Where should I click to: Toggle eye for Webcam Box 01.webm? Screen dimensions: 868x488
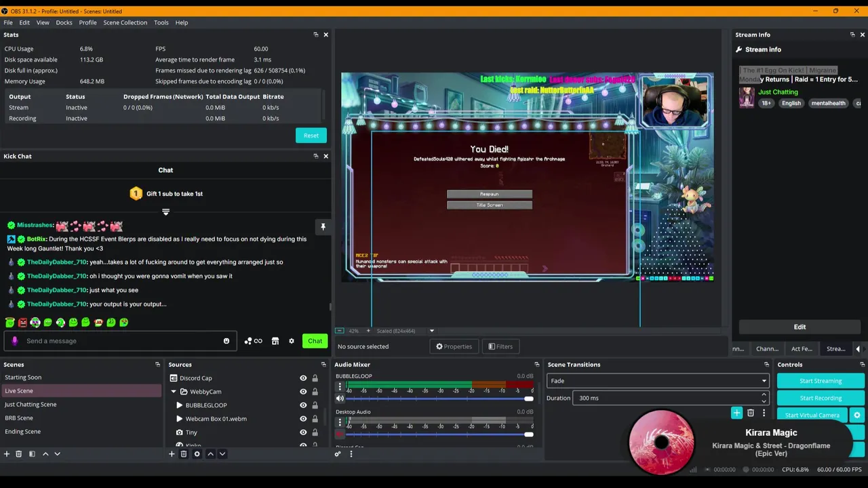tap(303, 419)
